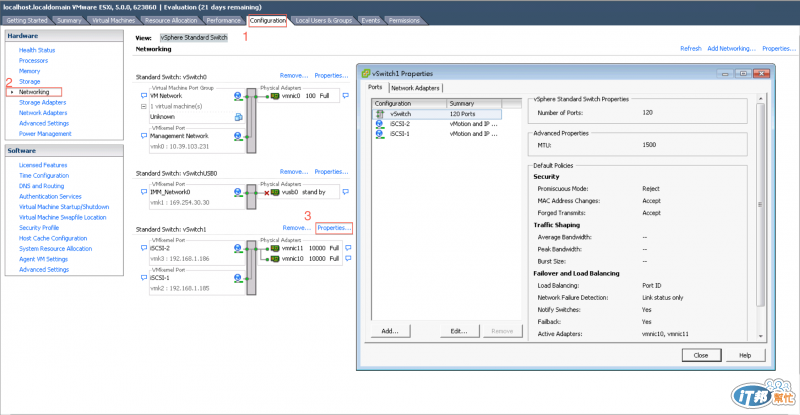Screen dimensions: 800x415
Task: Open the Getting Started tab
Action: pos(27,20)
